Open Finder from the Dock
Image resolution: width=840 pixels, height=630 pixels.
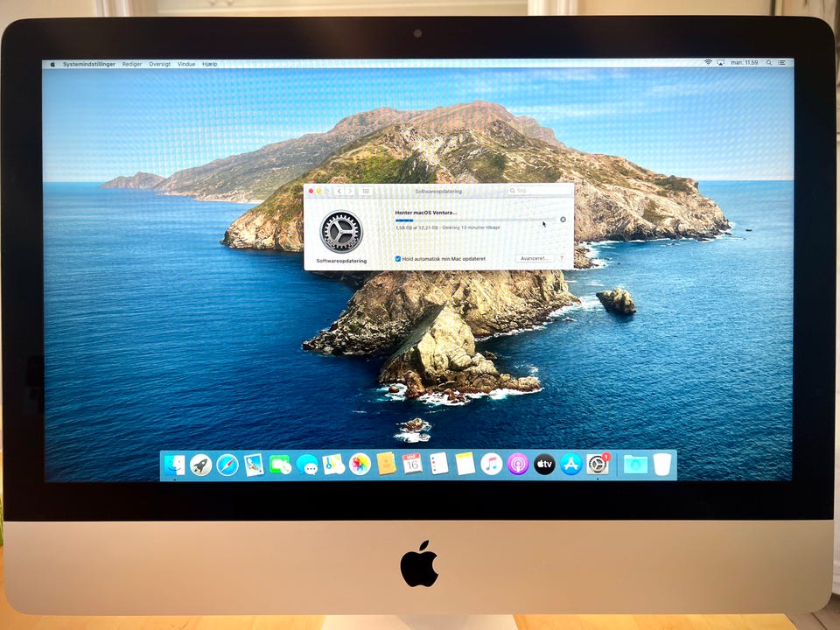pyautogui.click(x=174, y=465)
